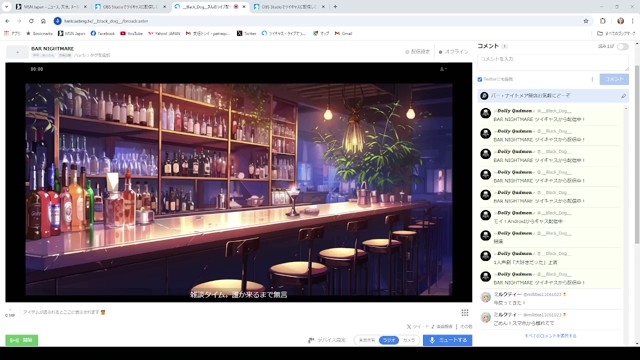This screenshot has height=360, width=640.
Task: Open the viewer icon dropdown on video
Action: point(443,69)
